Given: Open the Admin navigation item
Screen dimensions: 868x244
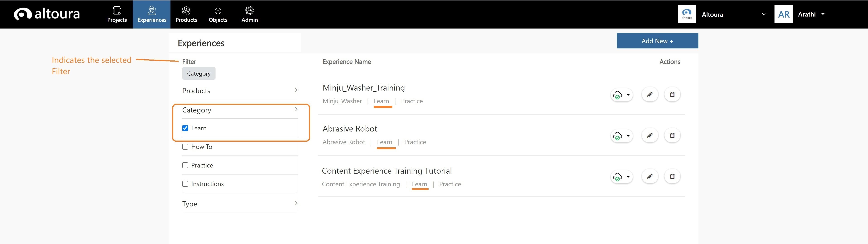Looking at the screenshot, I should pos(250,14).
